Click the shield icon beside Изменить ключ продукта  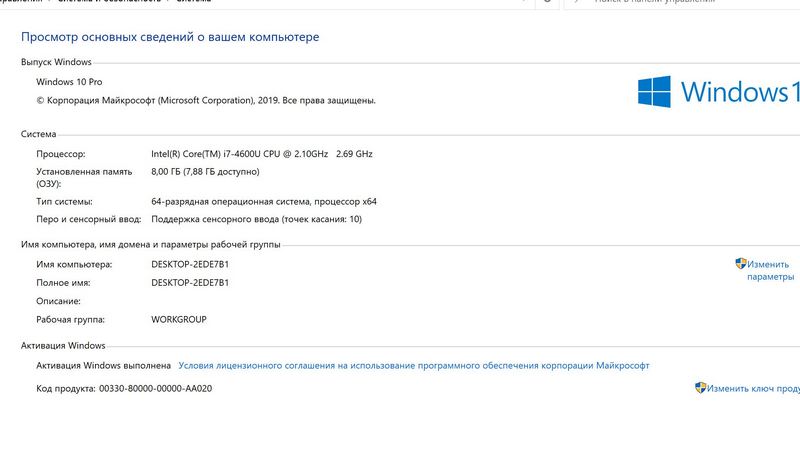[x=701, y=387]
